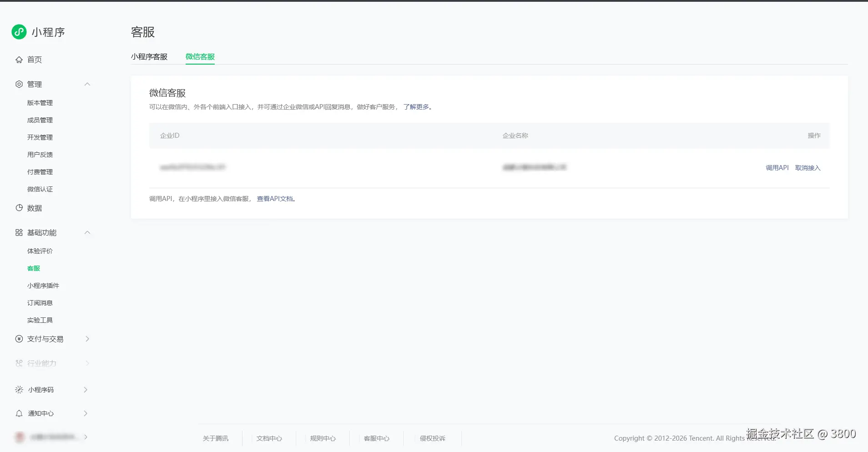Click the blurred enterprise name value
Viewport: 868px width, 452px height.
[535, 167]
